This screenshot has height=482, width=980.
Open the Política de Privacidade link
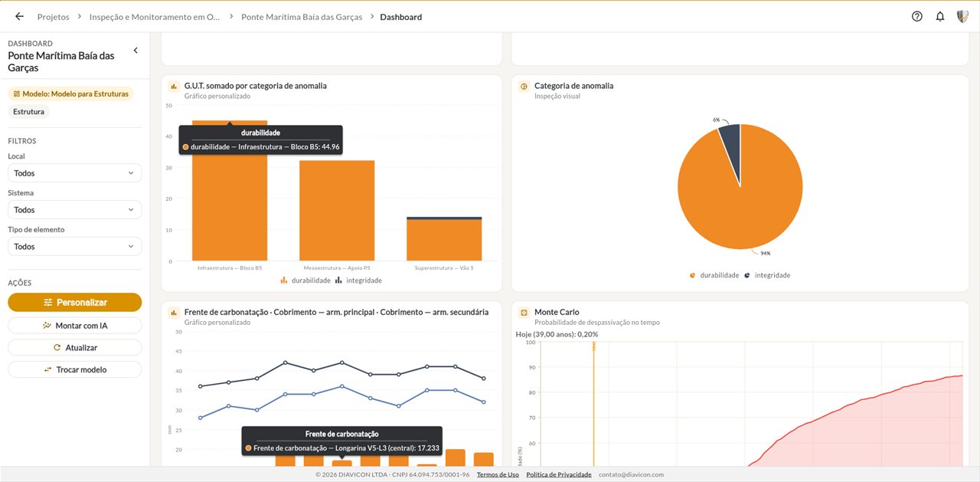[559, 474]
